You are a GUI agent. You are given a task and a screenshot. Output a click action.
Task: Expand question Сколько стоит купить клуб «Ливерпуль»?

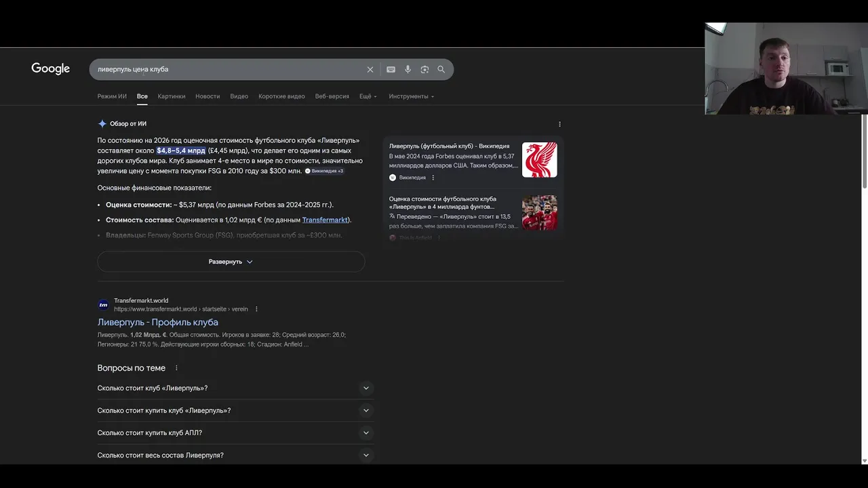click(235, 411)
